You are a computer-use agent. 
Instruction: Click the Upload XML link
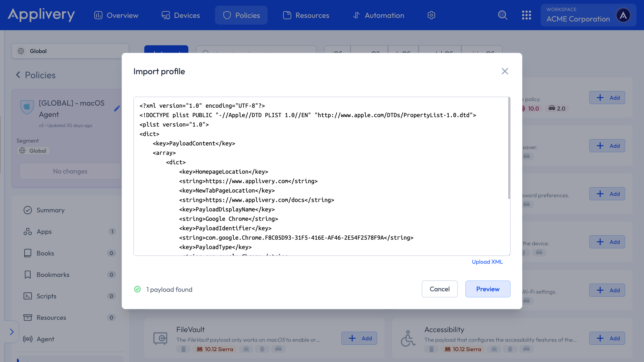pos(487,262)
